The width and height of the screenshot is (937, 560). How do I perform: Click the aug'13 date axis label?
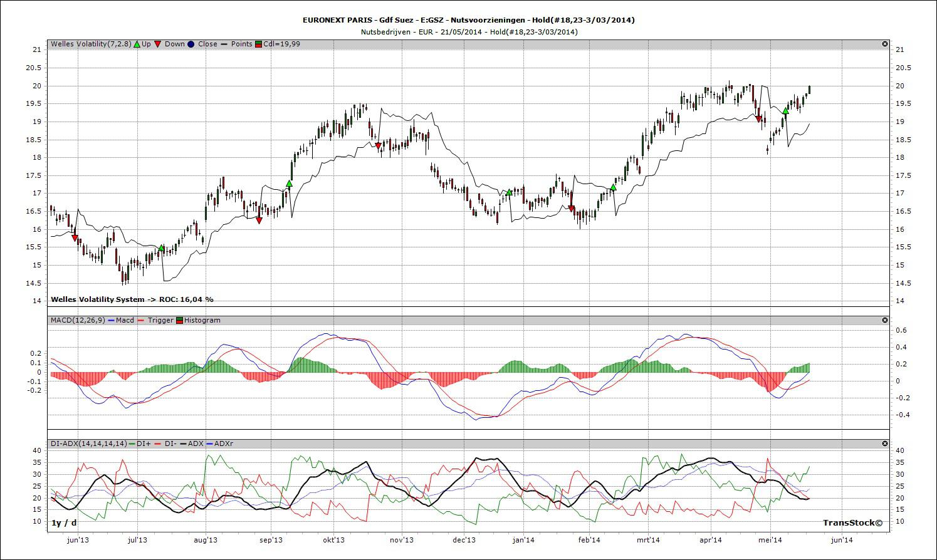pyautogui.click(x=206, y=540)
